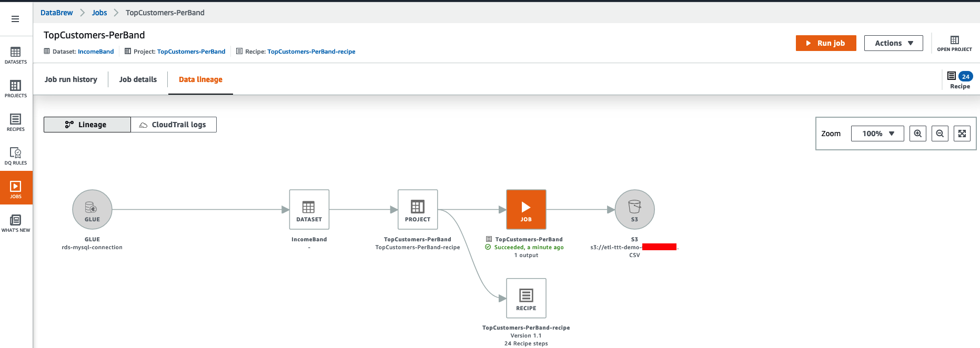Click '24 Recipe steps' text
This screenshot has width=980, height=348.
(x=526, y=344)
